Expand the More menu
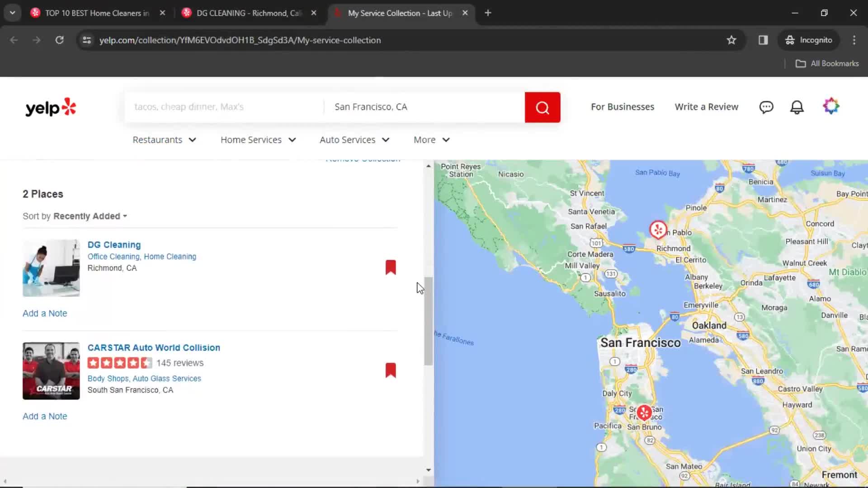 (x=432, y=140)
